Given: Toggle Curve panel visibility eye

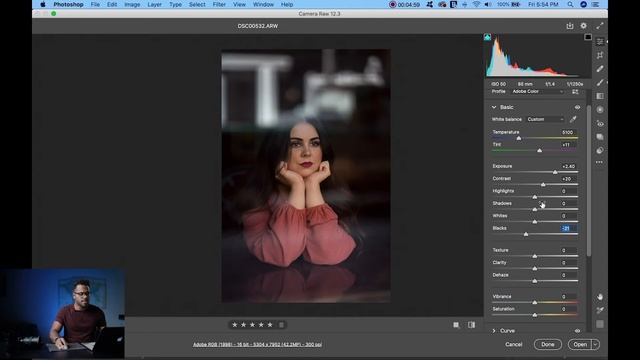Looking at the screenshot, I should click(x=577, y=331).
